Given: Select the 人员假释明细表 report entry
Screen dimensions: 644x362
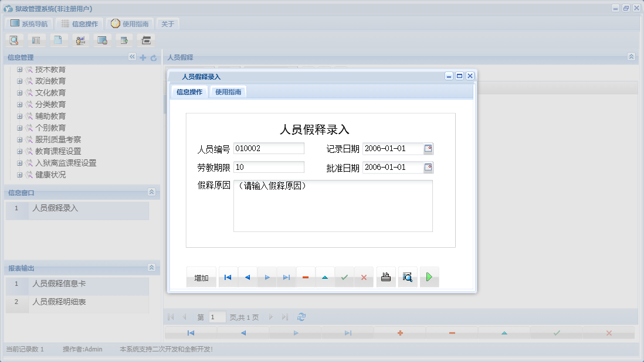Looking at the screenshot, I should [x=59, y=302].
